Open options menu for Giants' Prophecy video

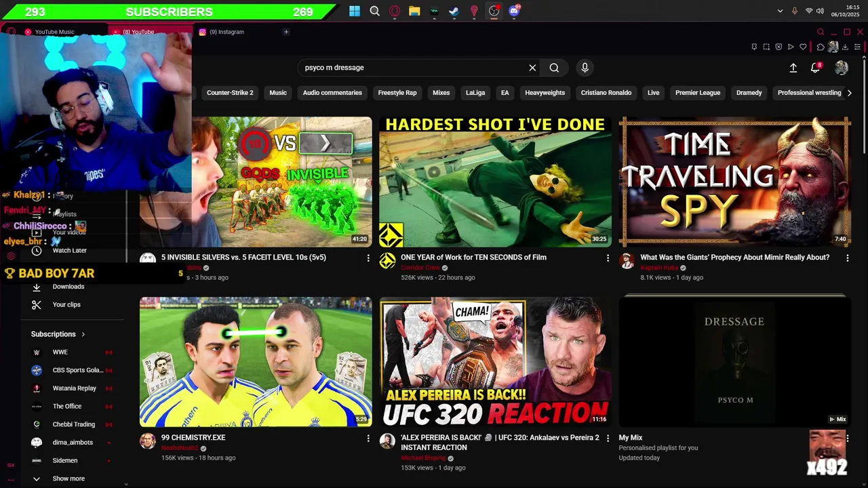click(x=848, y=258)
